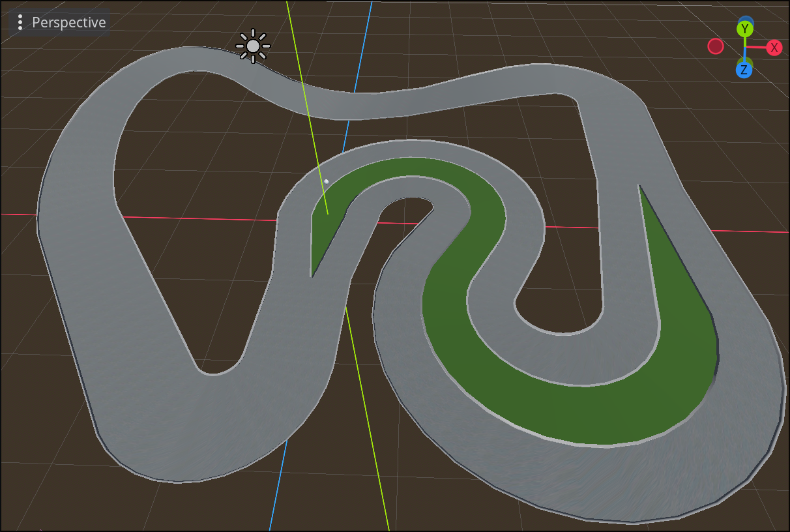Viewport: 790px width, 532px height.
Task: Click the dark red negative X axis circle
Action: 716,46
